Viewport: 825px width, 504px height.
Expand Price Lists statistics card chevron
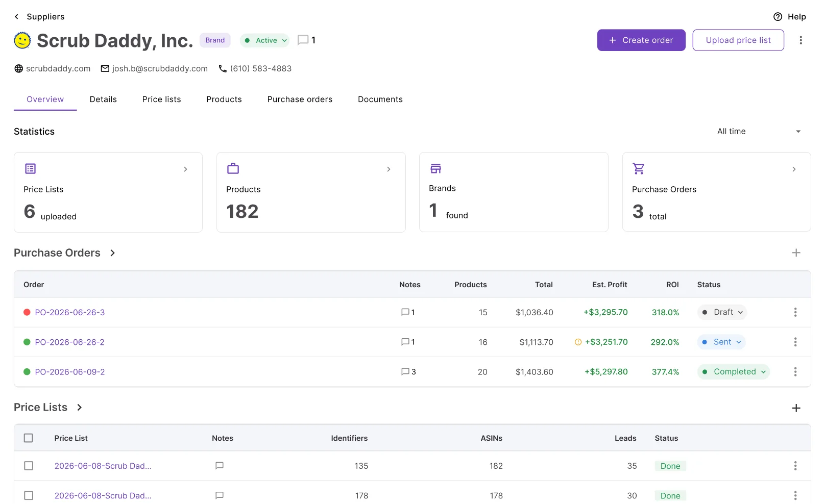coord(185,169)
